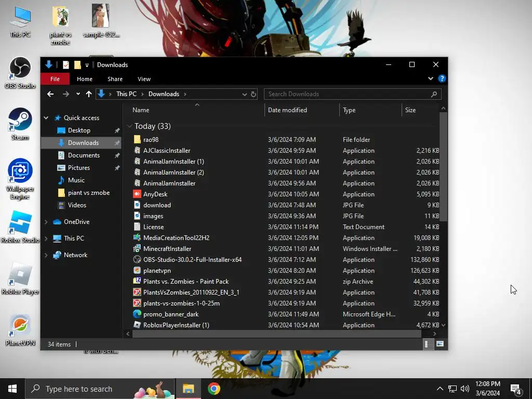Click the planetvpn application file icon

pos(137,270)
